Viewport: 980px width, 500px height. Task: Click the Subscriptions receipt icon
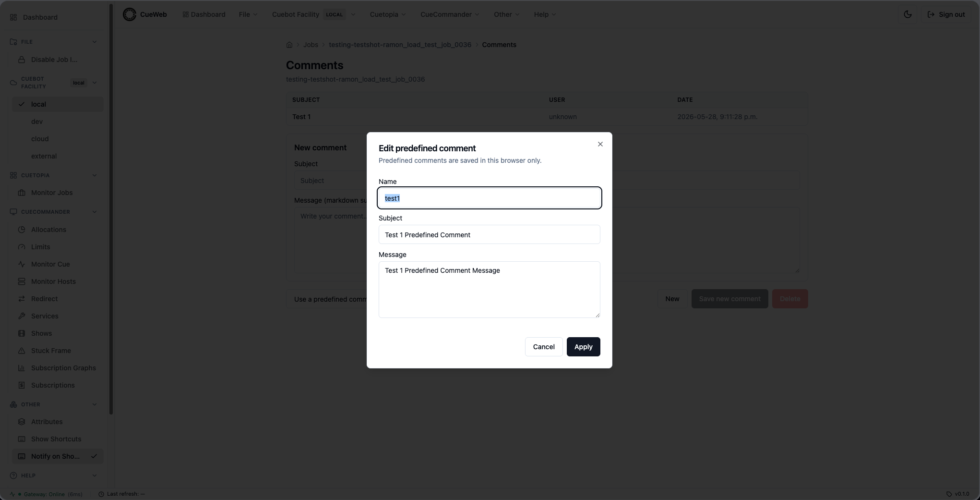[22, 385]
